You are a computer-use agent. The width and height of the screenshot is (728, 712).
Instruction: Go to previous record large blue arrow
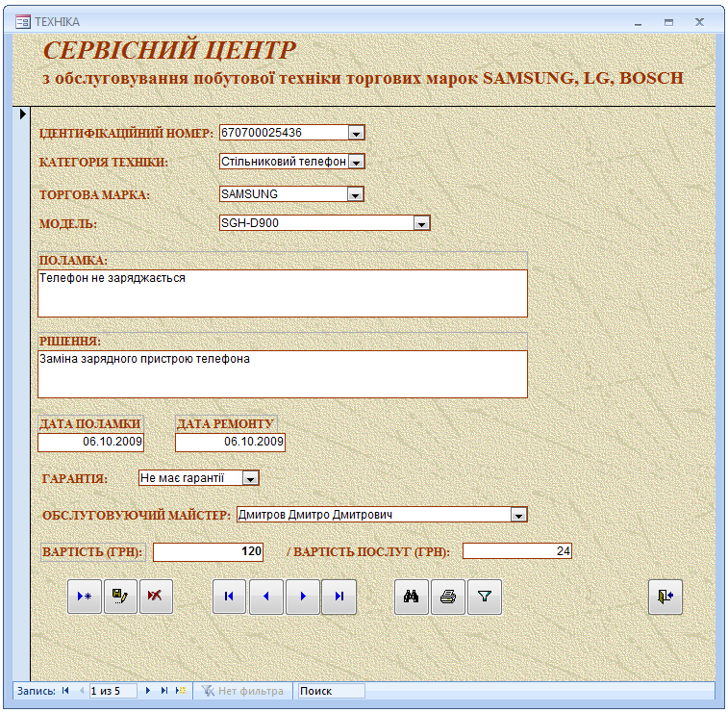pyautogui.click(x=266, y=597)
